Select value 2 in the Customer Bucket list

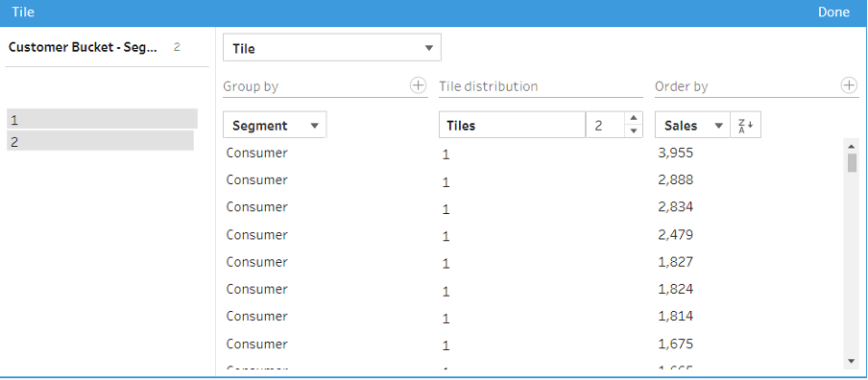click(100, 141)
